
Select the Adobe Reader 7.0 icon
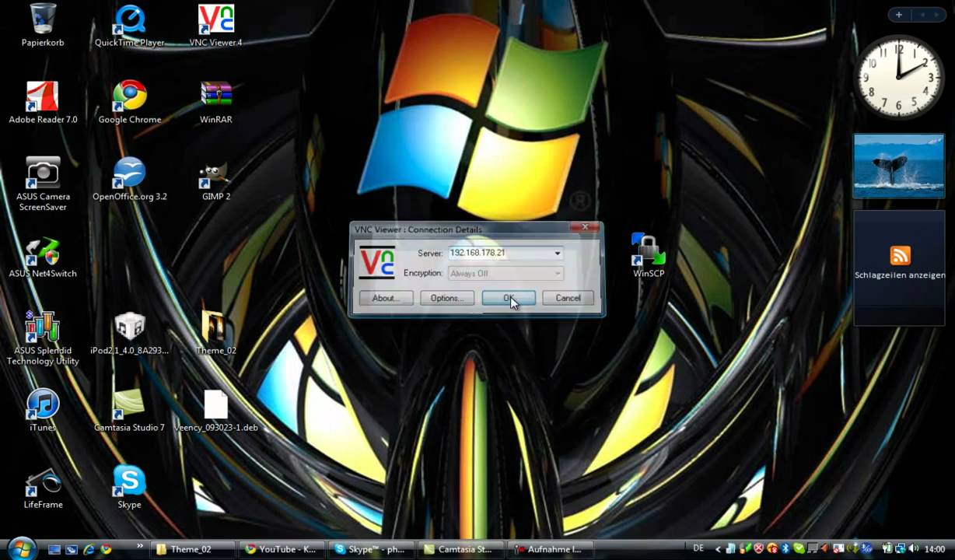[x=43, y=102]
